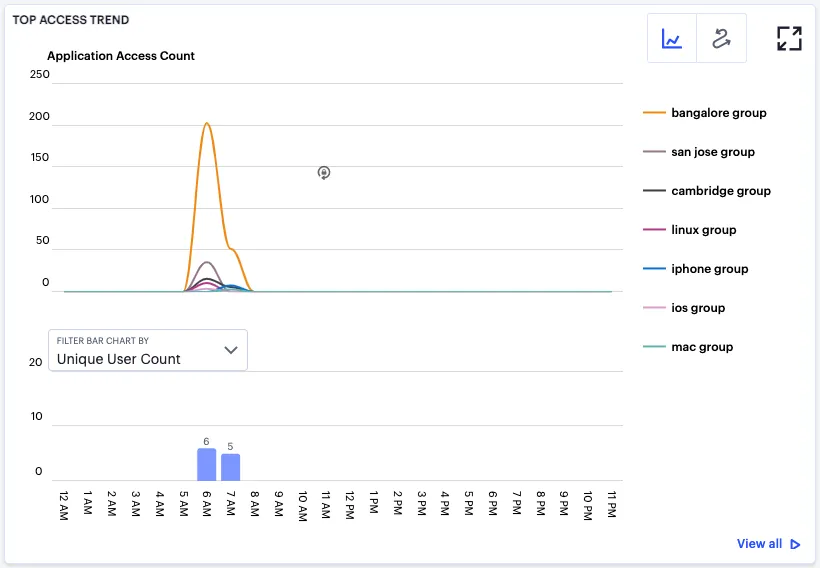
Task: Toggle linux group legend entry
Action: pos(689,230)
